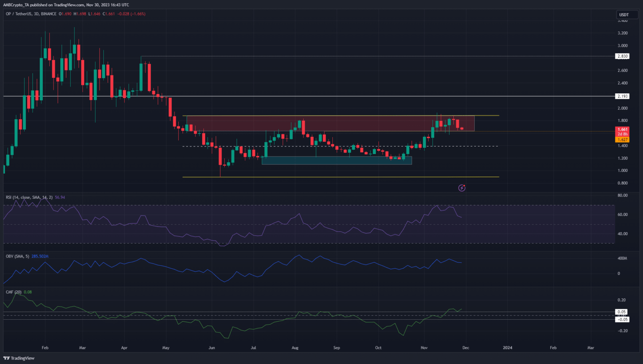Open the OBV indicator legend label

click(18, 256)
